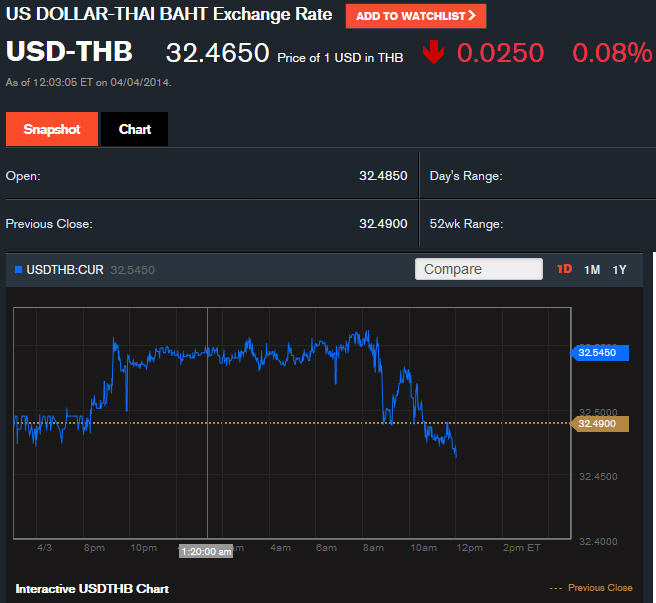Viewport: 656px width, 603px height.
Task: Click the 4am axis label
Action: point(280,548)
